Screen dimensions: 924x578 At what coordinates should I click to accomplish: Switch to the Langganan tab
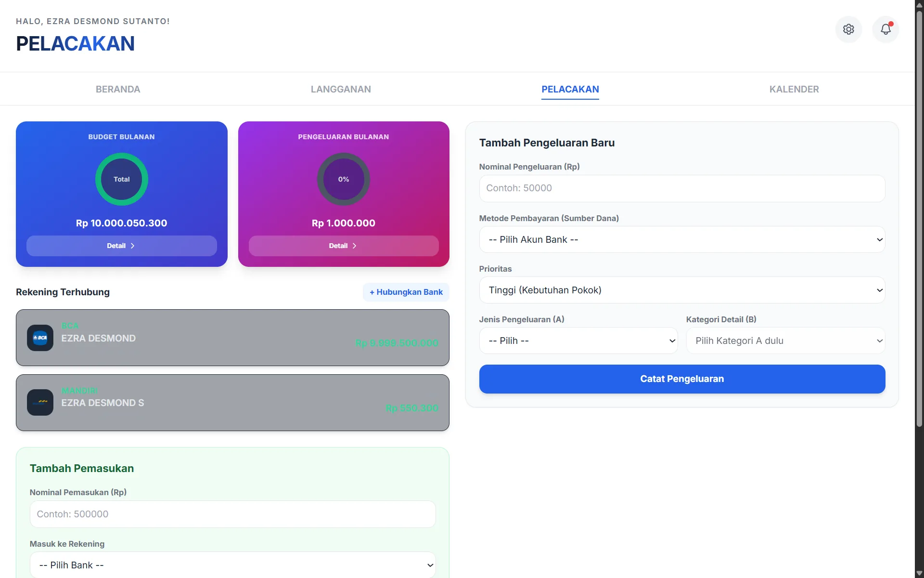(341, 89)
